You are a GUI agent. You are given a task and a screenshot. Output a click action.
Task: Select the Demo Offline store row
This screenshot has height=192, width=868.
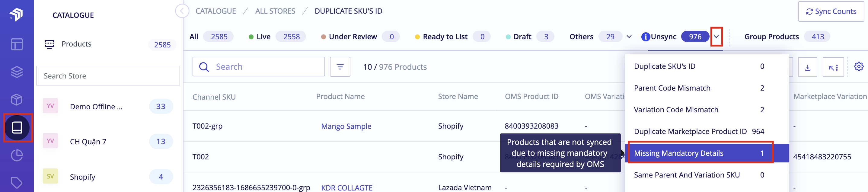click(x=108, y=107)
